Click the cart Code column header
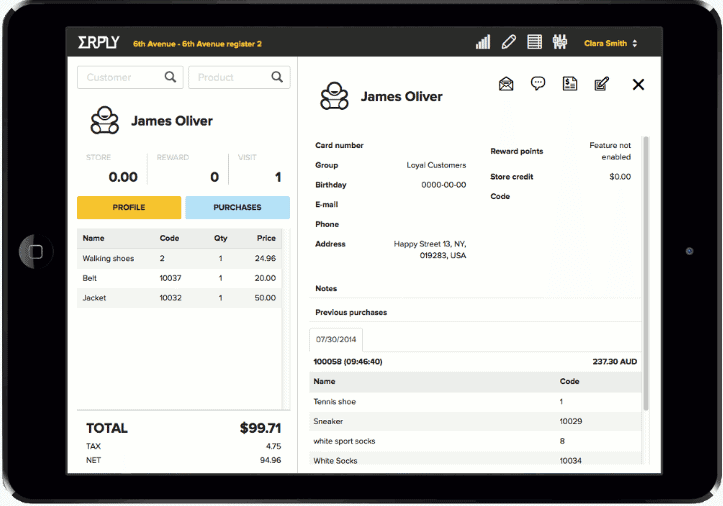 169,238
